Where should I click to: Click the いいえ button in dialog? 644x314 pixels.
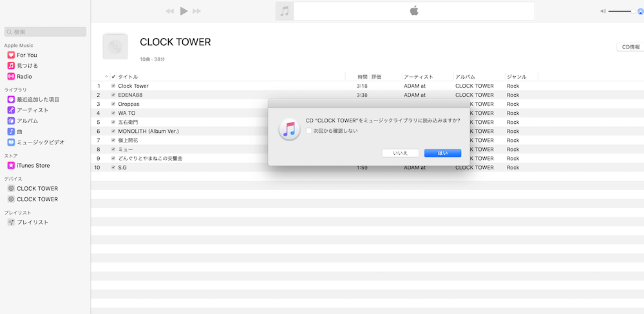point(401,153)
